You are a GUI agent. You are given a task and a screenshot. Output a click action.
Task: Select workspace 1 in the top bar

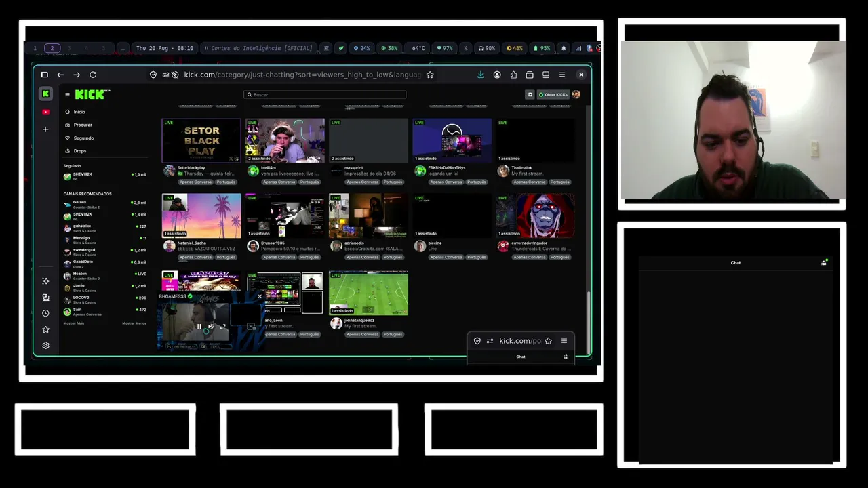[x=35, y=48]
